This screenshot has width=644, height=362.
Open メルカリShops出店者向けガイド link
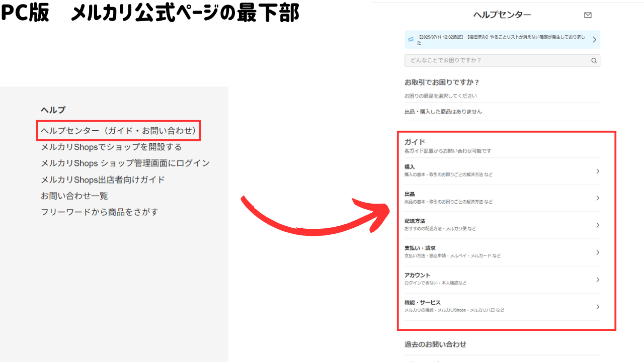tap(103, 179)
